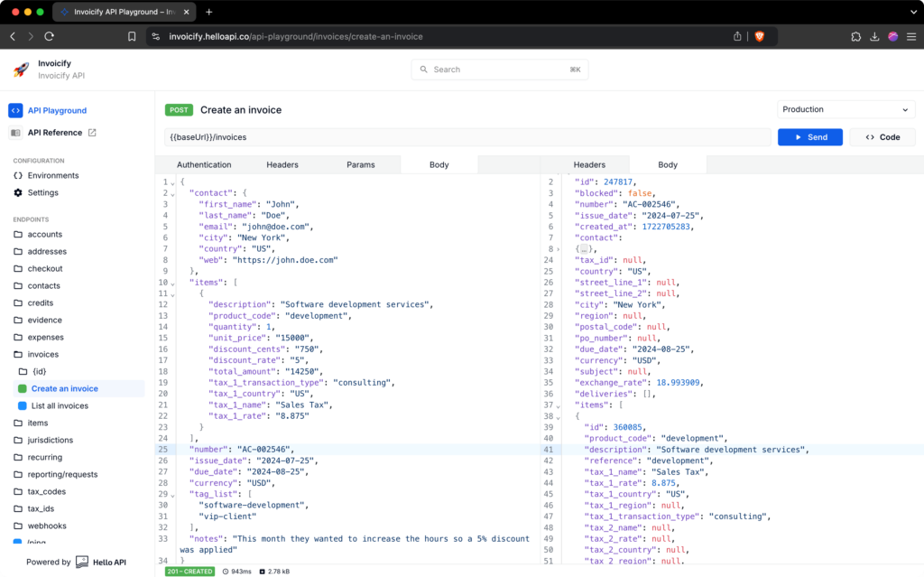924x577 pixels.
Task: Select the response Body tab
Action: (668, 164)
